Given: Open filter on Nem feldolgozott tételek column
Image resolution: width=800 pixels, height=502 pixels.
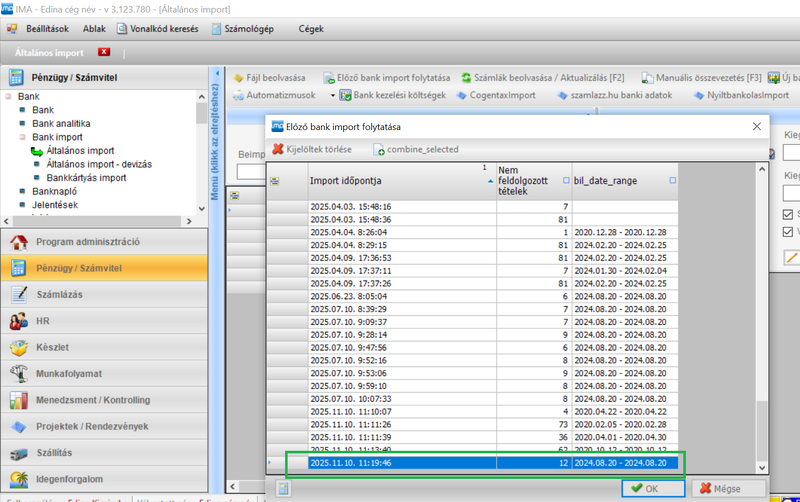Looking at the screenshot, I should tap(567, 181).
